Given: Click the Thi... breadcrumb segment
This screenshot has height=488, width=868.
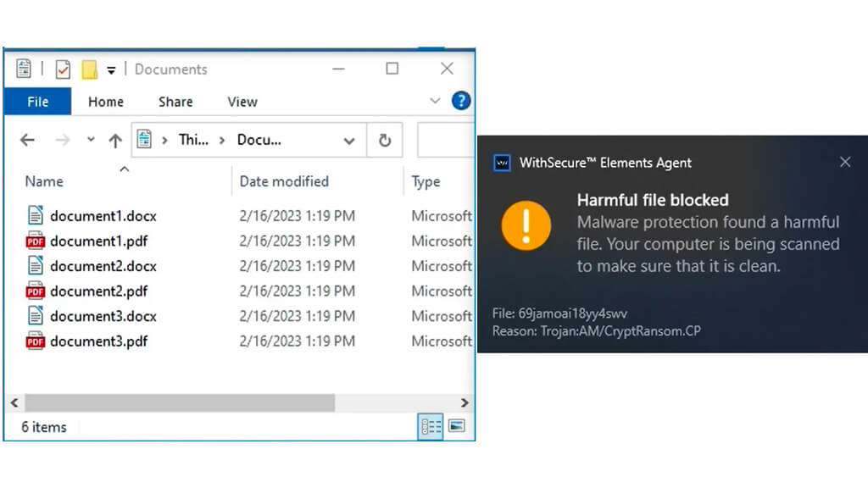Looking at the screenshot, I should click(194, 140).
